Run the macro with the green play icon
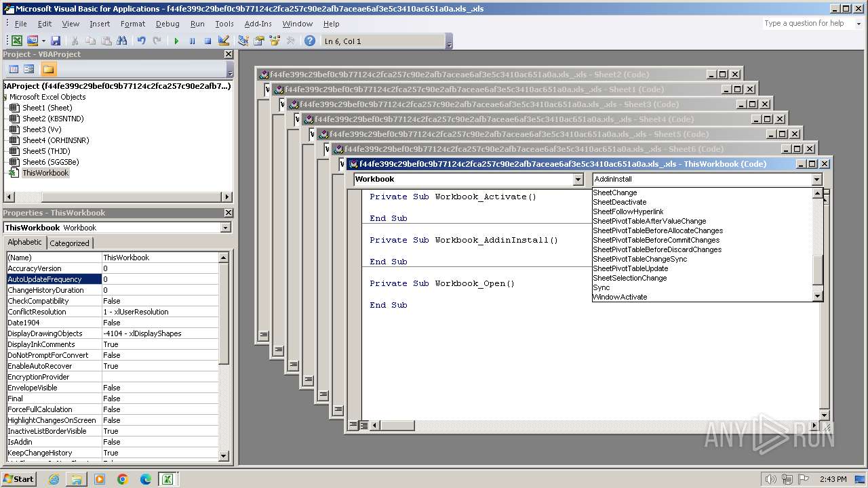Viewport: 868px width, 488px height. [176, 41]
